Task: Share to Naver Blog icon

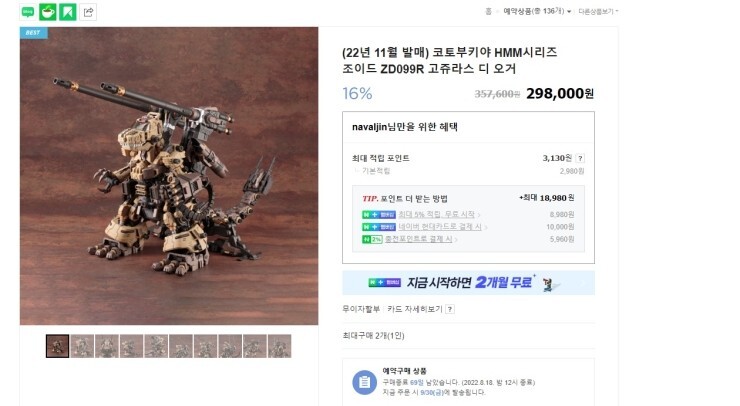Action: pyautogui.click(x=28, y=12)
